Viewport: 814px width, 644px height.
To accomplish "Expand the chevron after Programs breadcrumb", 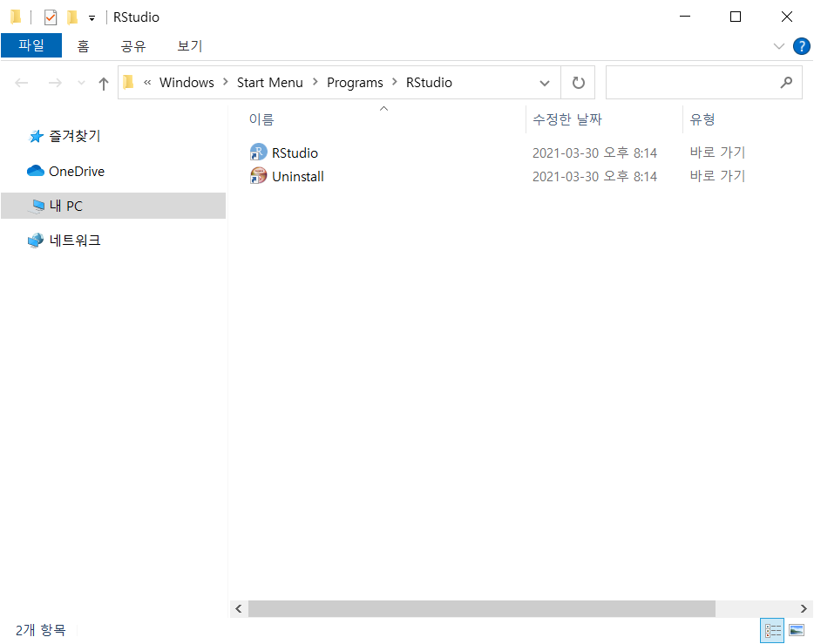I will tap(395, 82).
